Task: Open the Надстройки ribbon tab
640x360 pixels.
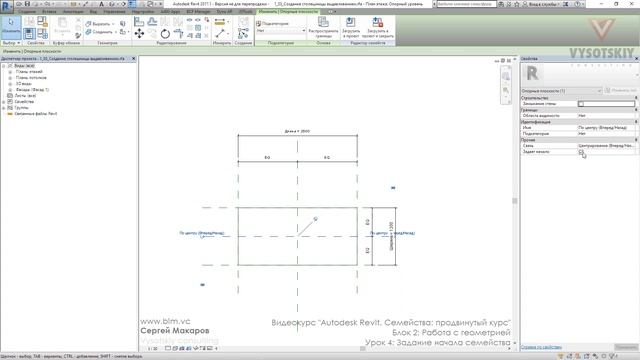Action: tap(143, 11)
